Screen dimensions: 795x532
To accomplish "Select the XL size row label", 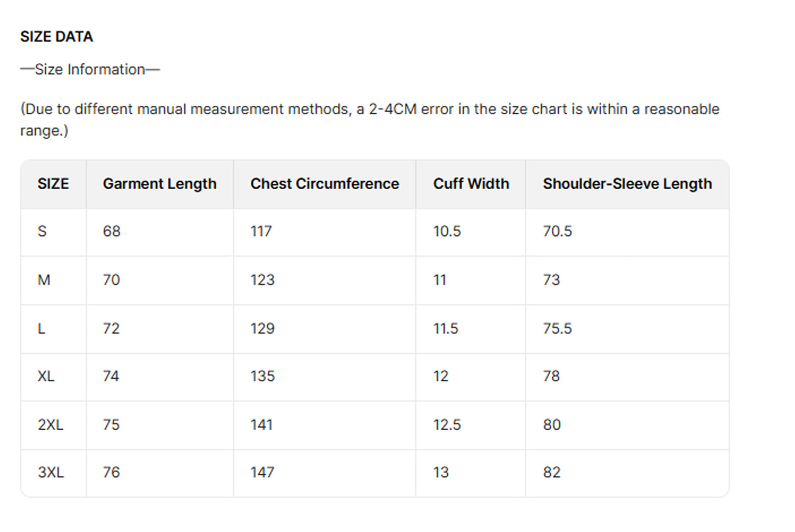I will pyautogui.click(x=46, y=376).
